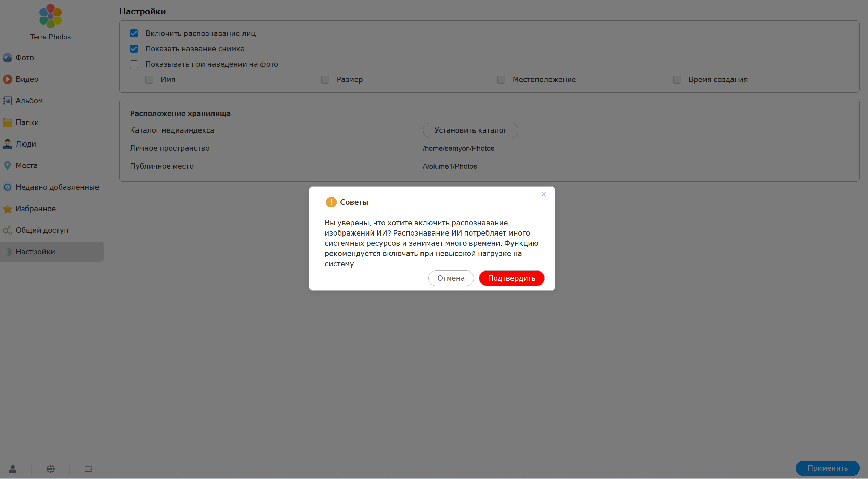Click the Видео play icon
This screenshot has width=868, height=479.
pos(8,79)
